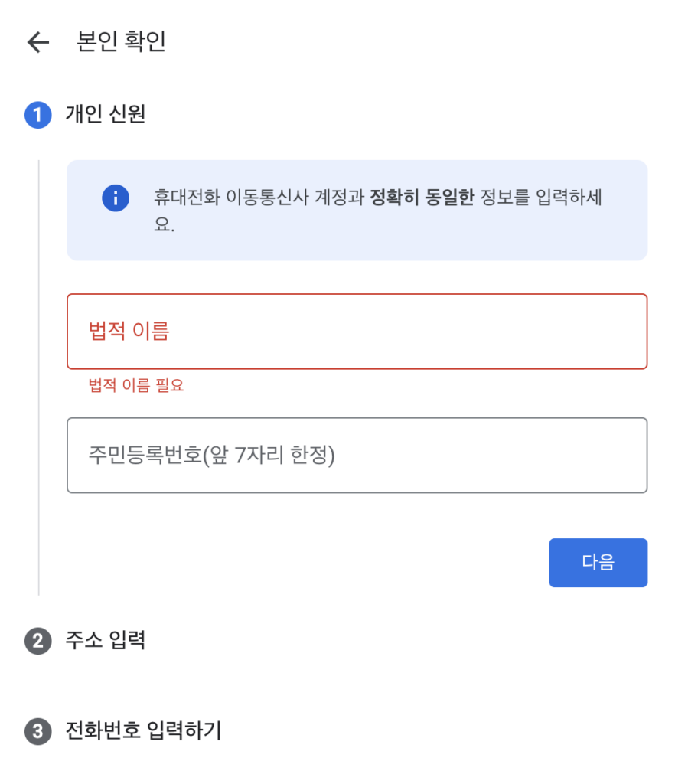Expand the 주소 입력 step
This screenshot has height=784, width=675.
coord(106,640)
